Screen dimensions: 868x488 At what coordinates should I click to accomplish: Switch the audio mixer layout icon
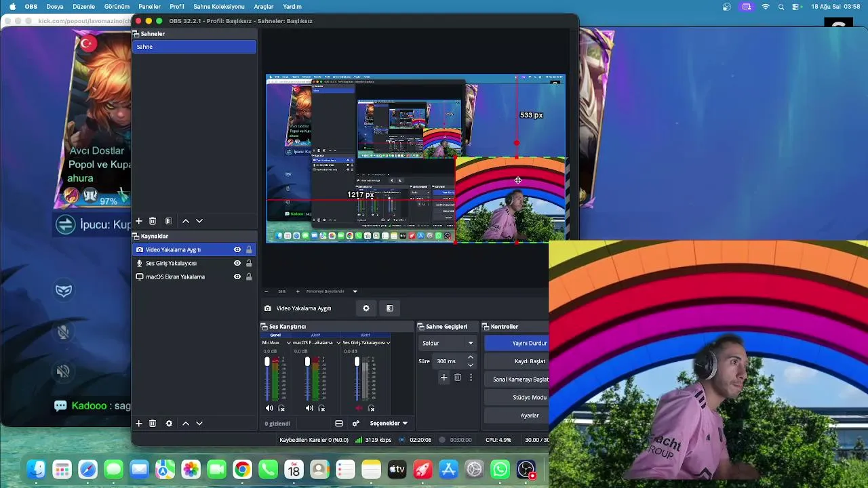339,423
